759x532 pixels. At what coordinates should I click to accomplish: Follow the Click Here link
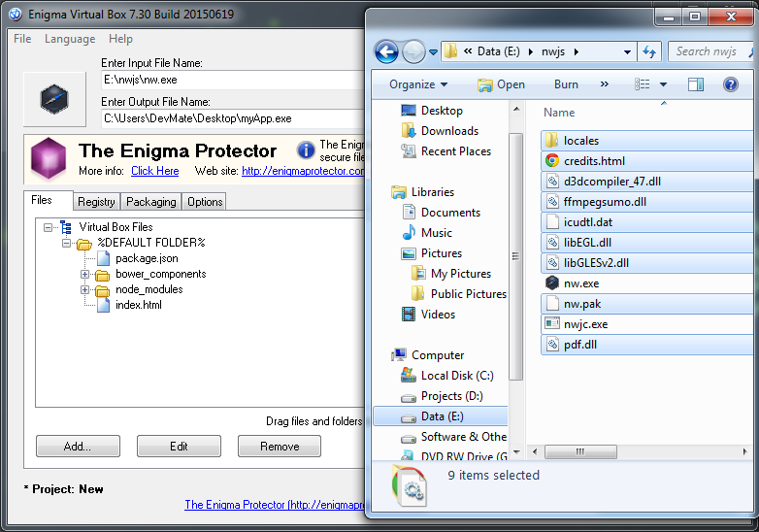155,171
